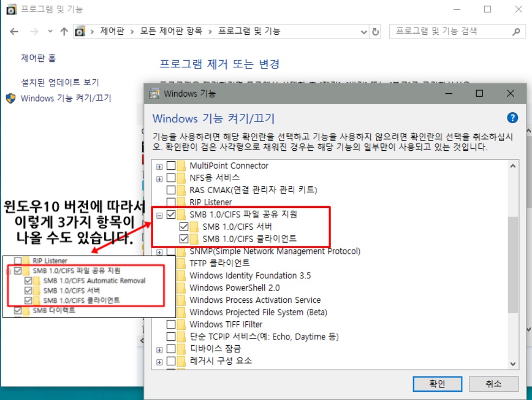The height and width of the screenshot is (400, 532).
Task: Click folder icon of MultiPoint Connector
Action: [181, 166]
